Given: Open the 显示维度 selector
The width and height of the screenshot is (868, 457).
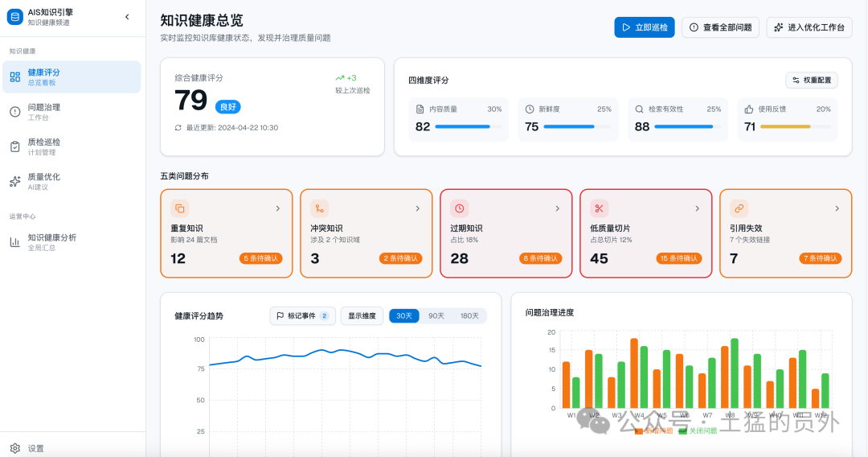Looking at the screenshot, I should [x=362, y=315].
